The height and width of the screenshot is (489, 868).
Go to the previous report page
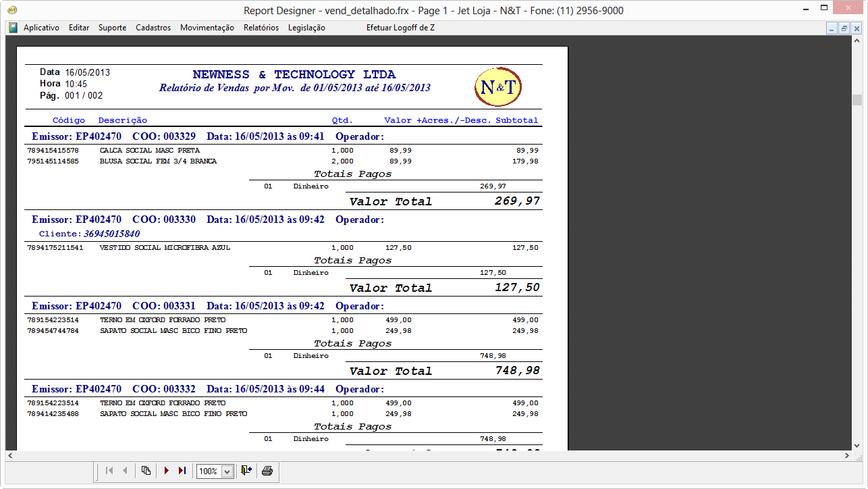point(125,471)
